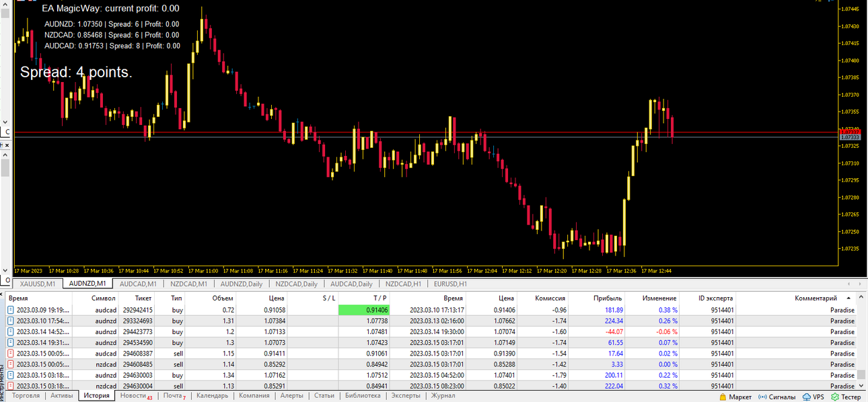Open the Торговля tab
This screenshot has height=402, width=868.
click(26, 396)
